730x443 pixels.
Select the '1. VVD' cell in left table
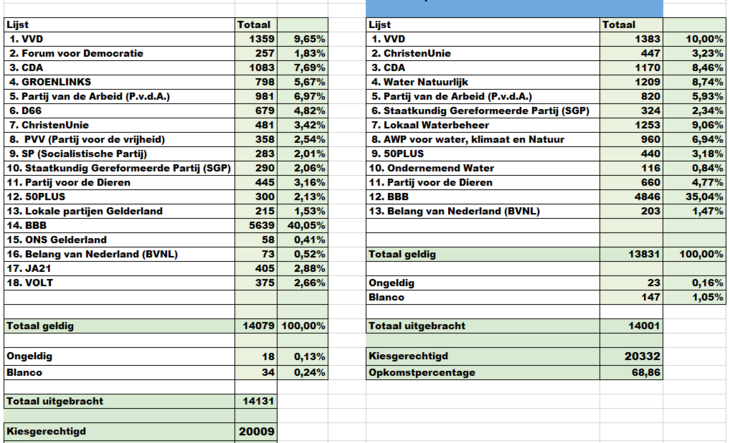(x=119, y=39)
